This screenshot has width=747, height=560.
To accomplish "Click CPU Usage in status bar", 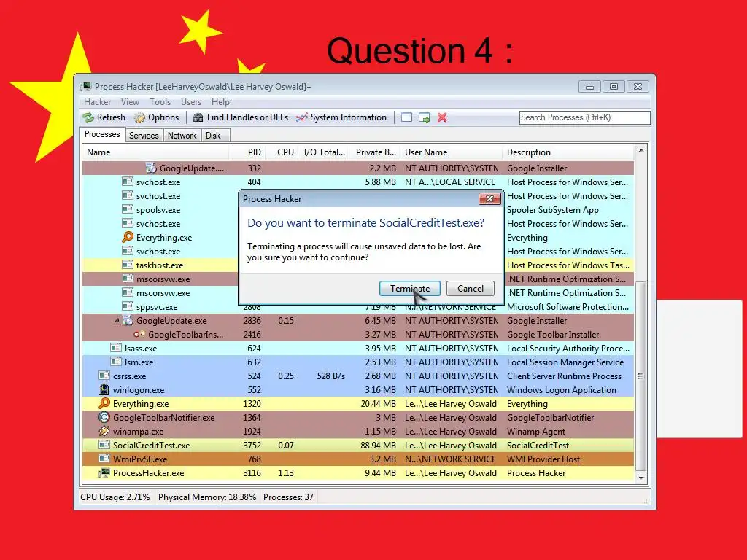I will point(115,497).
